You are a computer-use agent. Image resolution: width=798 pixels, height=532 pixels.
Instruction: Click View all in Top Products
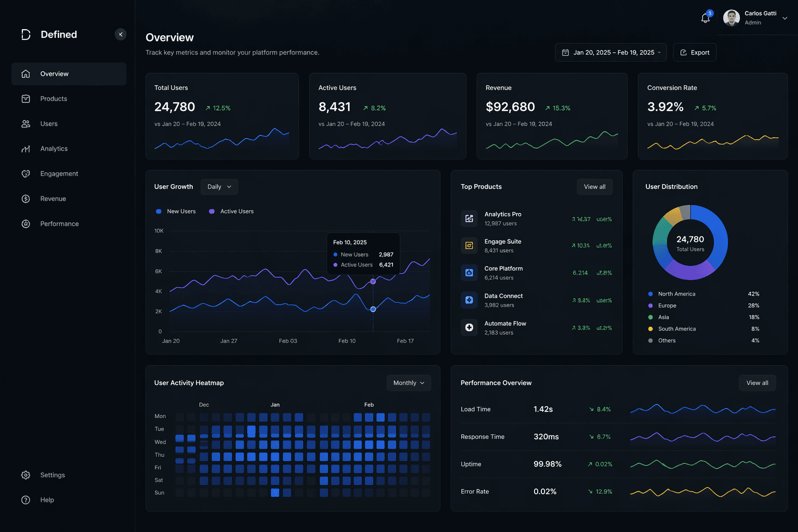pyautogui.click(x=594, y=187)
